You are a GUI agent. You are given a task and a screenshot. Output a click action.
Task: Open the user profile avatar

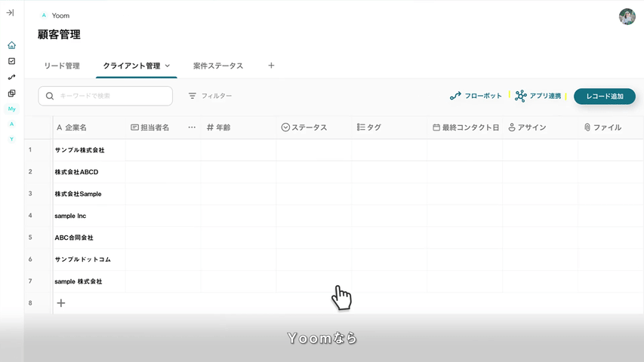click(x=627, y=17)
